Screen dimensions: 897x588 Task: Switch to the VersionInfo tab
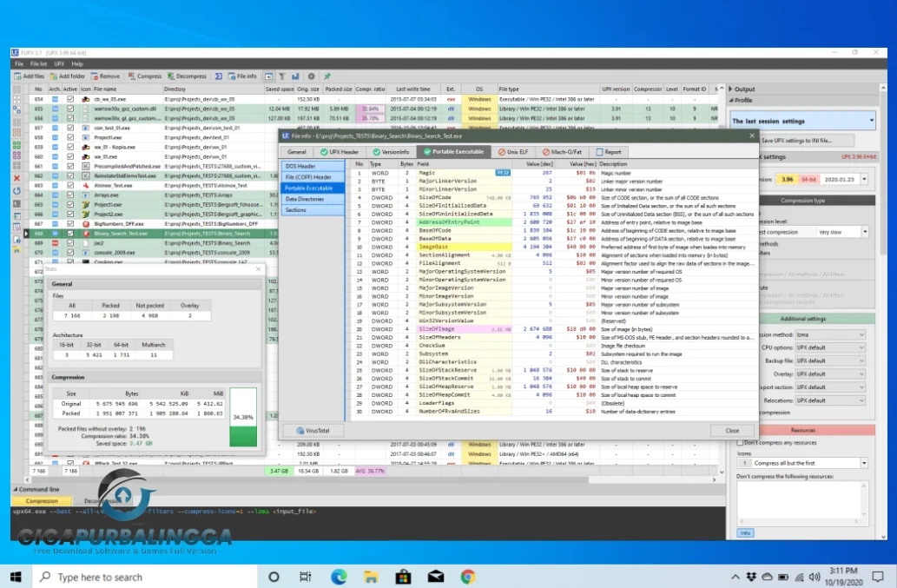pyautogui.click(x=391, y=152)
